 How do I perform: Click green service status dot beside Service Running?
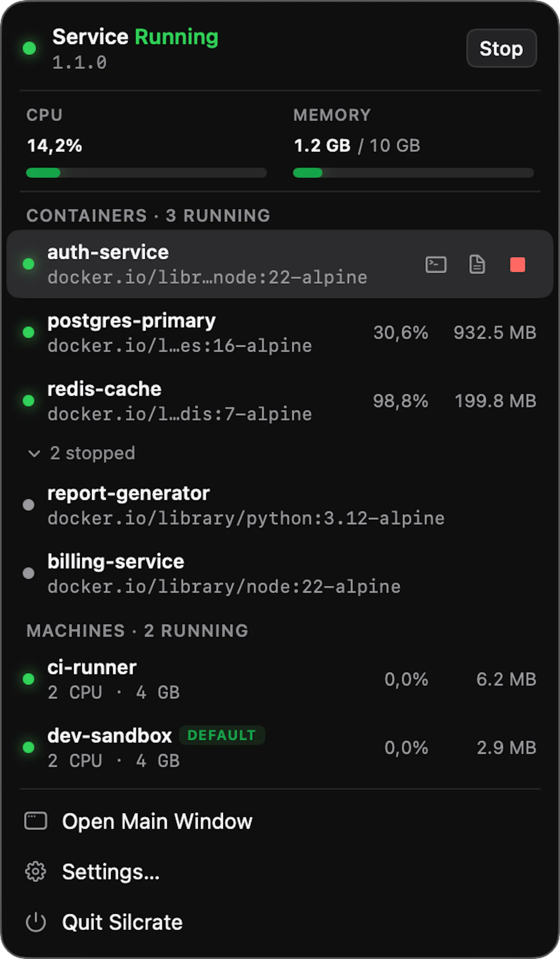(29, 48)
